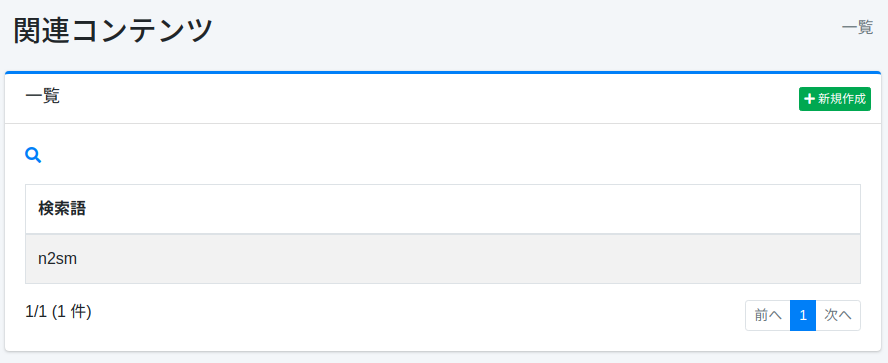
Task: Go to previous page with 前へ
Action: click(768, 315)
